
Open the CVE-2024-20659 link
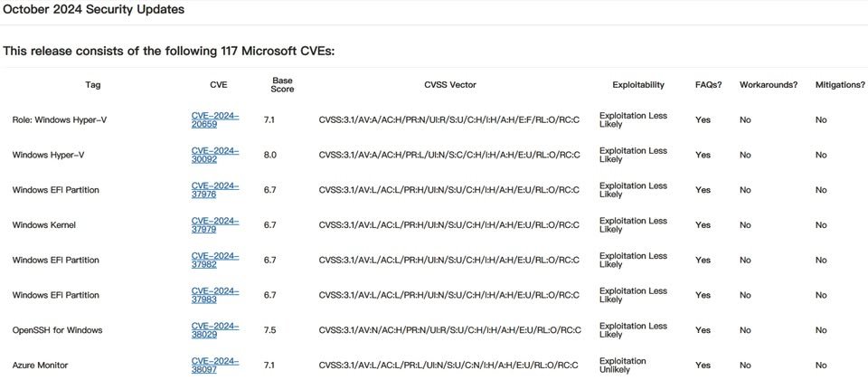click(215, 119)
